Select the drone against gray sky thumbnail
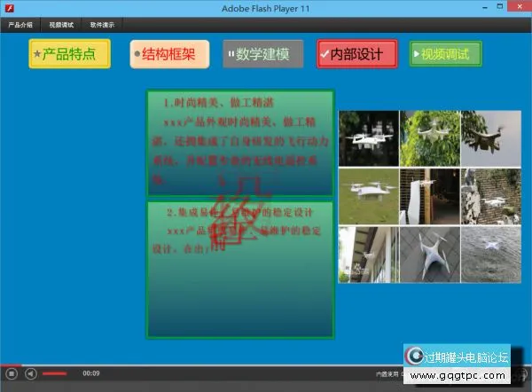 [491, 138]
